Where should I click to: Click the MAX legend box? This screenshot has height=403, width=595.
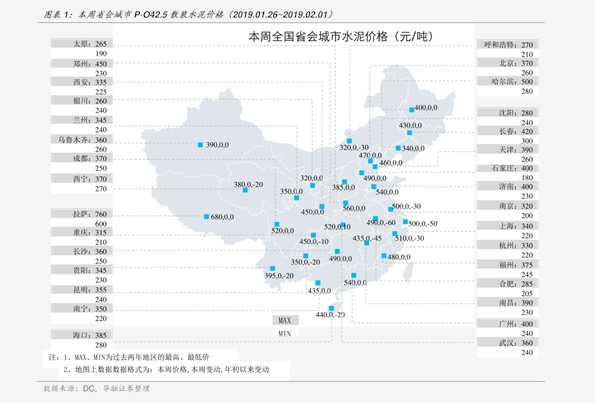pos(285,320)
